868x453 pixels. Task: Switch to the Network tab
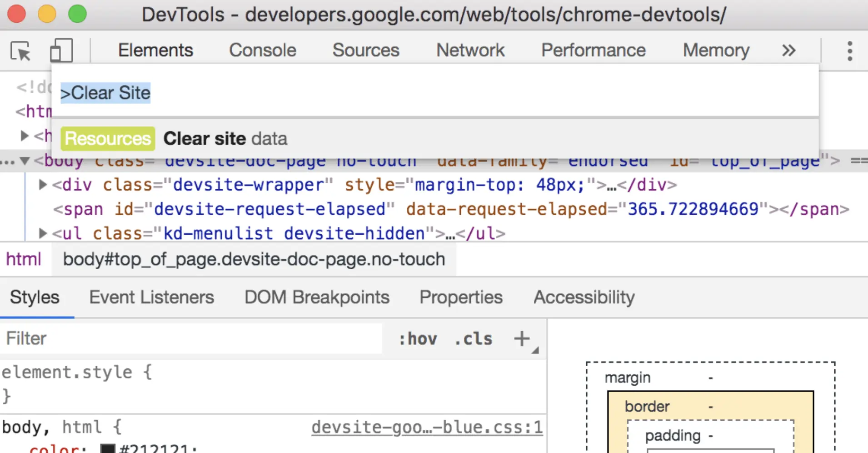[x=470, y=50]
